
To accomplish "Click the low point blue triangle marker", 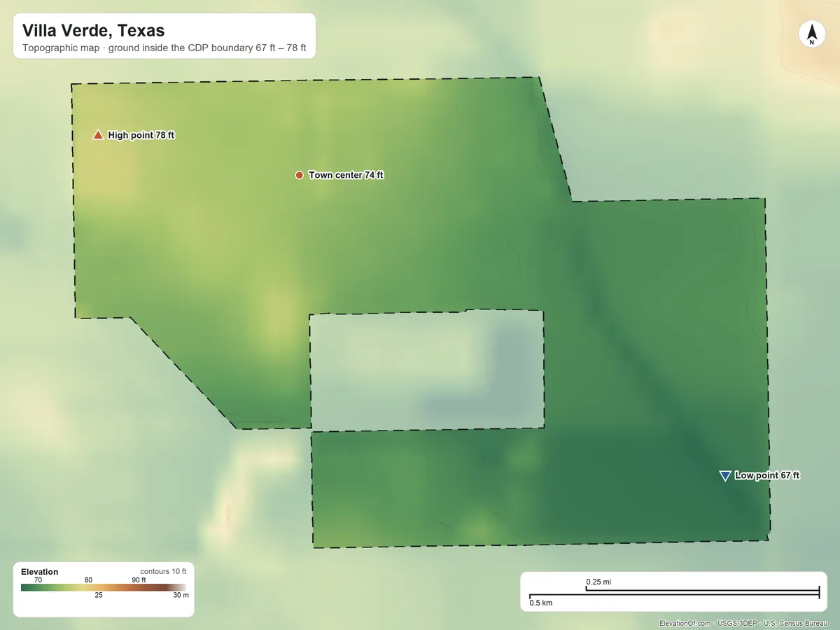I will pos(725,476).
